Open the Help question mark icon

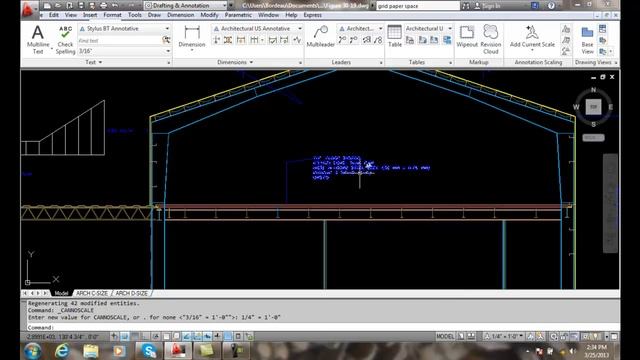(551, 6)
